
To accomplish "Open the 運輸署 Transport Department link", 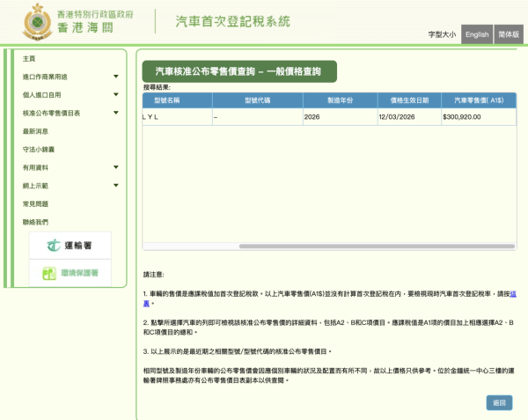I will coord(70,245).
